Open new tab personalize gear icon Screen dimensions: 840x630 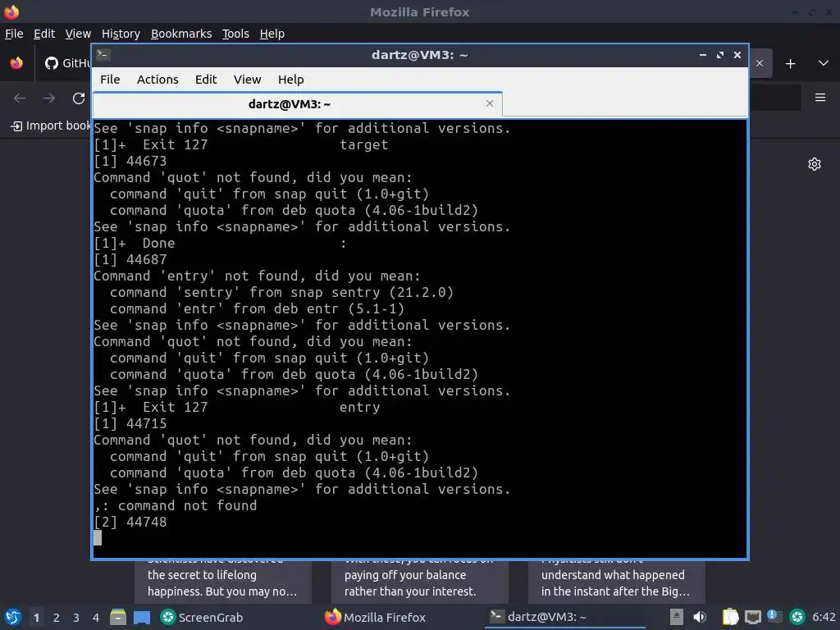click(x=815, y=164)
